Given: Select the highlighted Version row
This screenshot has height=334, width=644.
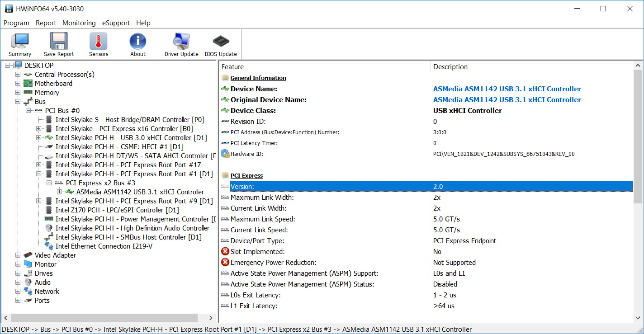Looking at the screenshot, I should [426, 186].
